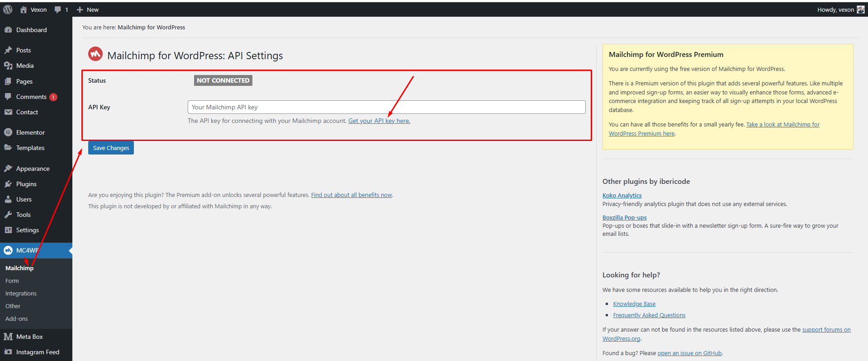Viewport: 868px width, 361px height.
Task: Click the Vexon home site icon
Action: (24, 9)
